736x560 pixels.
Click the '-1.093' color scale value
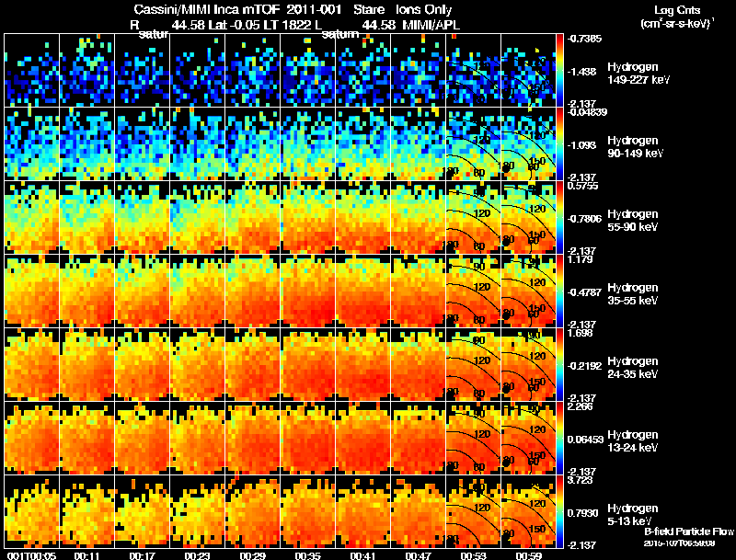581,145
